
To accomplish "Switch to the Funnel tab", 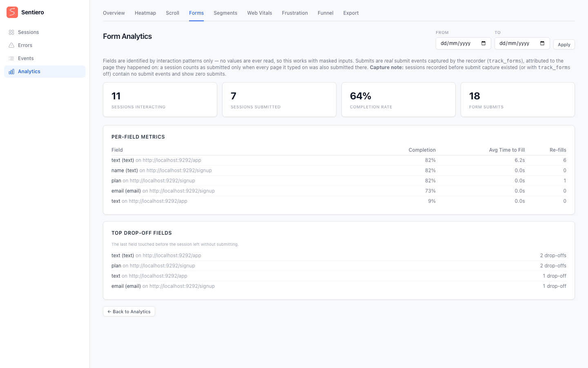I will point(325,13).
